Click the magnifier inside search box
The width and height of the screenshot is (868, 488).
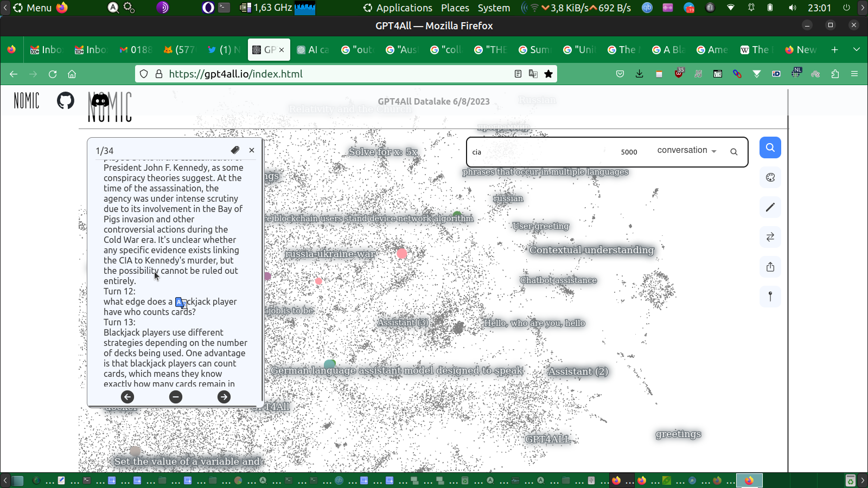(x=734, y=152)
